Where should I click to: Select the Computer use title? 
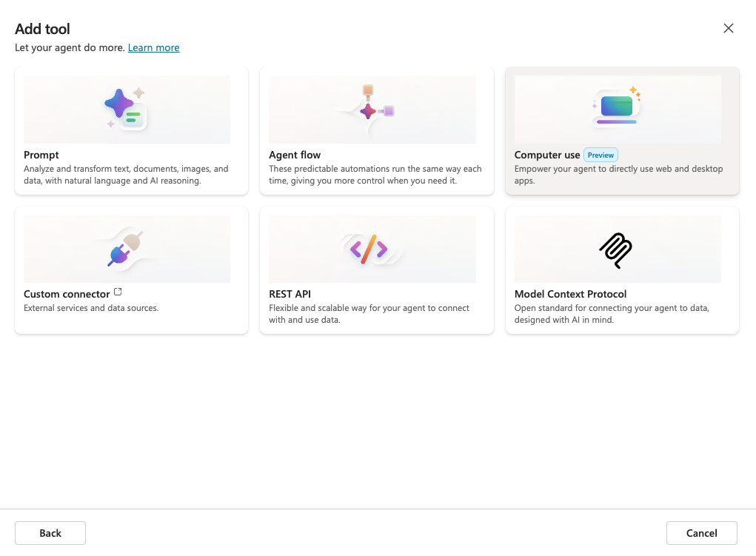tap(547, 155)
